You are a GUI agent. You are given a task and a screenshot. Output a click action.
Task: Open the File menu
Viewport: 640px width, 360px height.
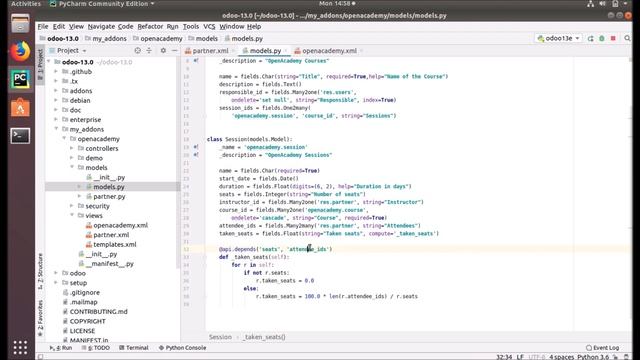[x=43, y=27]
